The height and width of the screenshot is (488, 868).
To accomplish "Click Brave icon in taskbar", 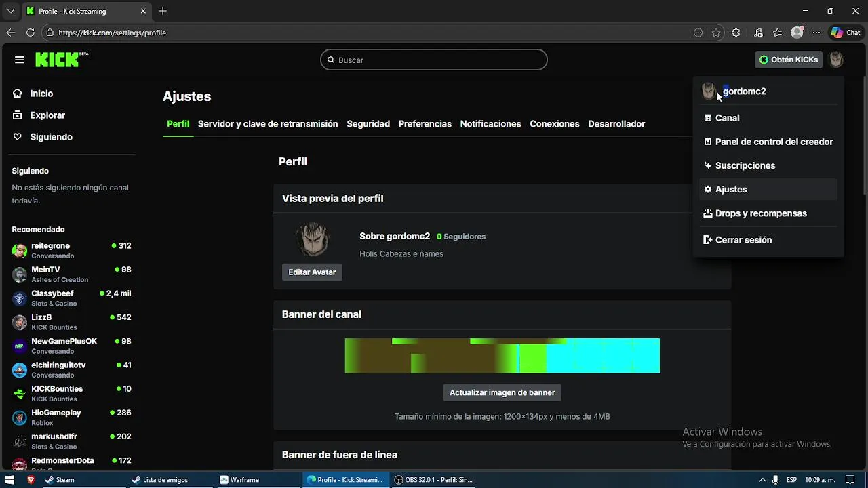I will point(31,480).
